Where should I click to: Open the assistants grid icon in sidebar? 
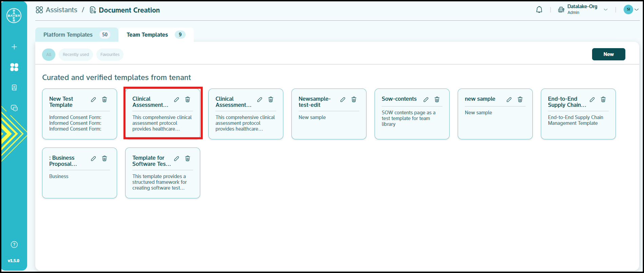[14, 67]
